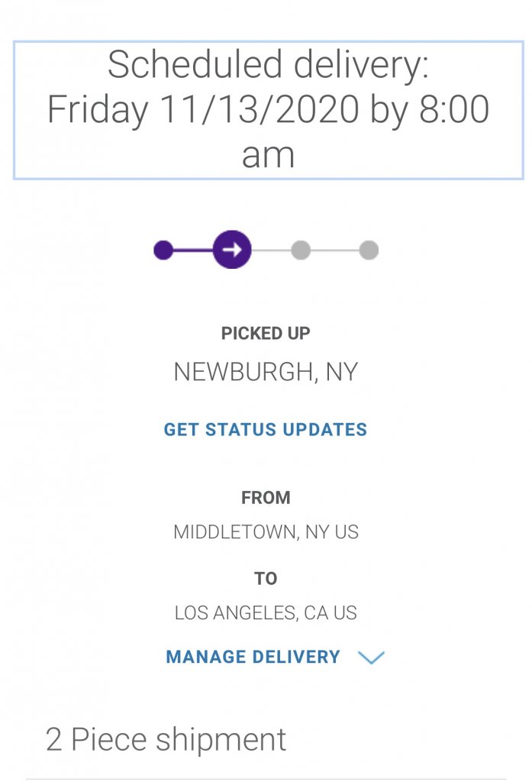
Task: Click gray line after the arrow step
Action: 272,250
